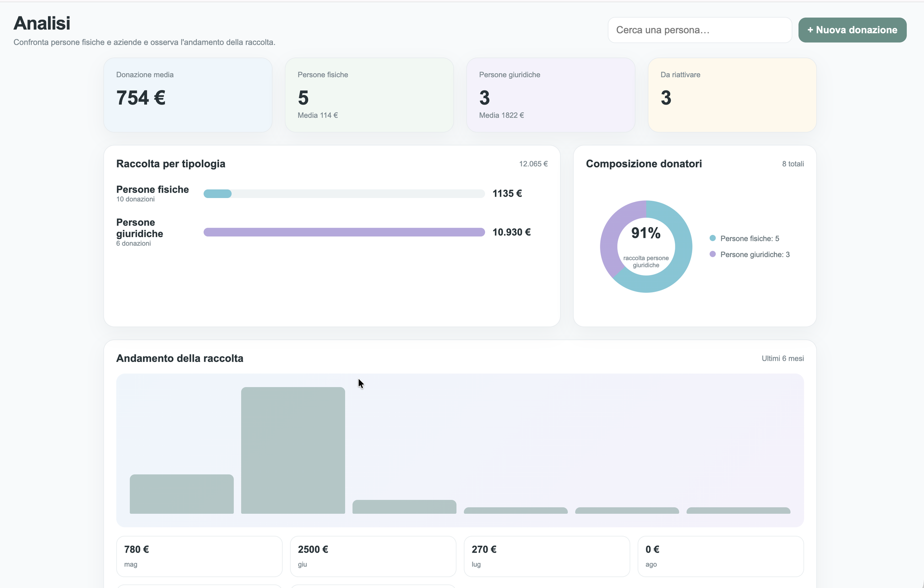
Task: Click the Nuova donazione button
Action: pyautogui.click(x=852, y=30)
